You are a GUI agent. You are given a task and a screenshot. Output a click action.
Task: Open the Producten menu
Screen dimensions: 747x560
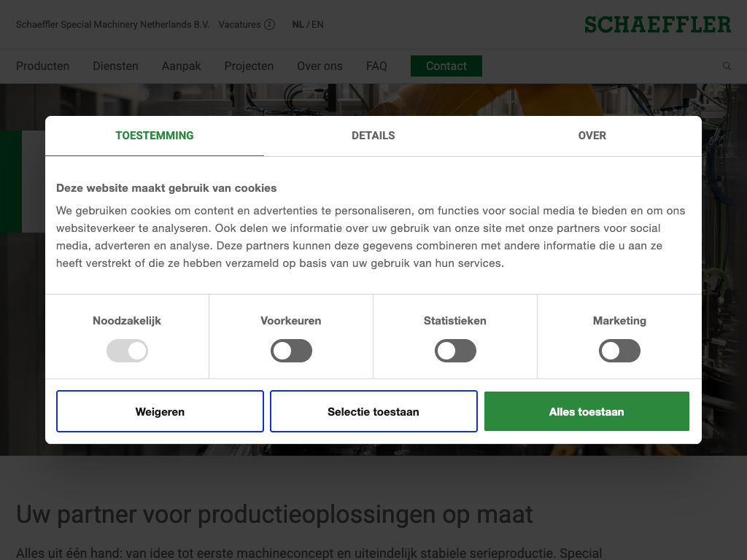[x=43, y=66]
